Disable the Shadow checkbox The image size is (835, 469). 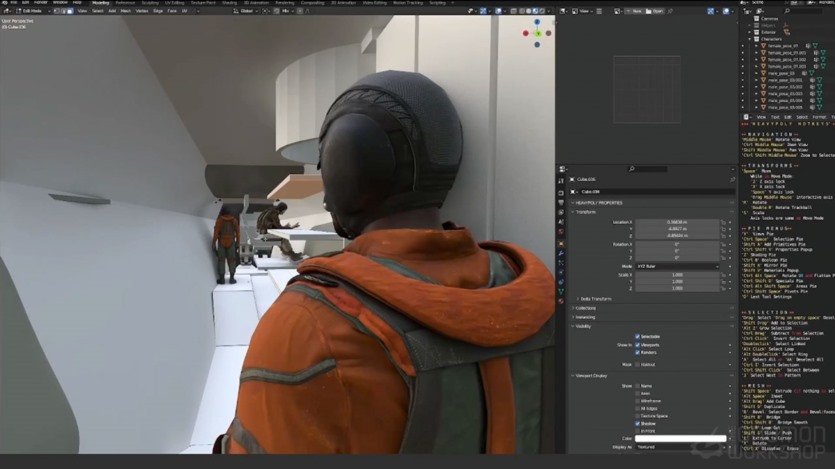[x=637, y=424]
